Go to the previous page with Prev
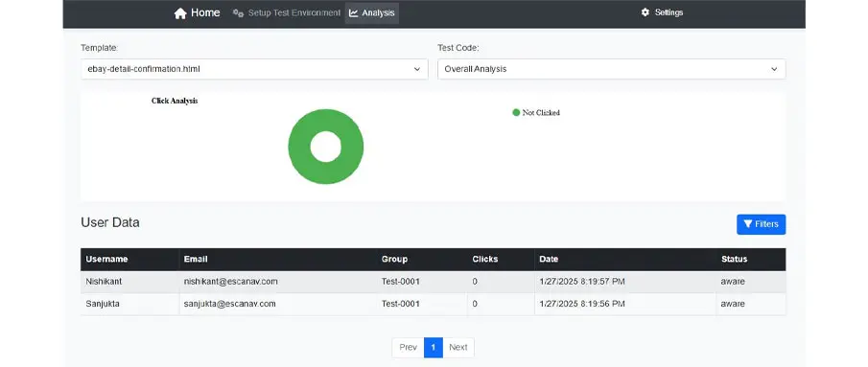The width and height of the screenshot is (868, 367). pyautogui.click(x=408, y=348)
